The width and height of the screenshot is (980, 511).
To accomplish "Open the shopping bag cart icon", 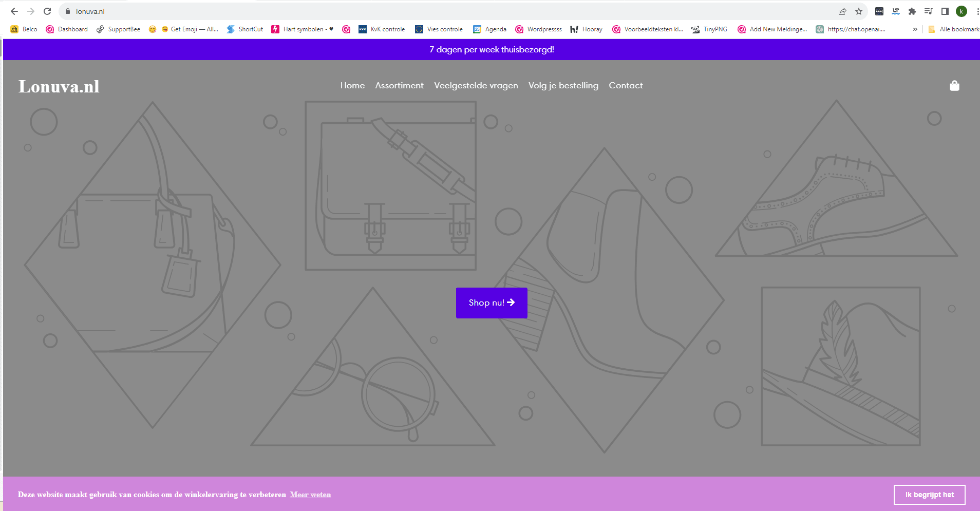I will pos(954,86).
